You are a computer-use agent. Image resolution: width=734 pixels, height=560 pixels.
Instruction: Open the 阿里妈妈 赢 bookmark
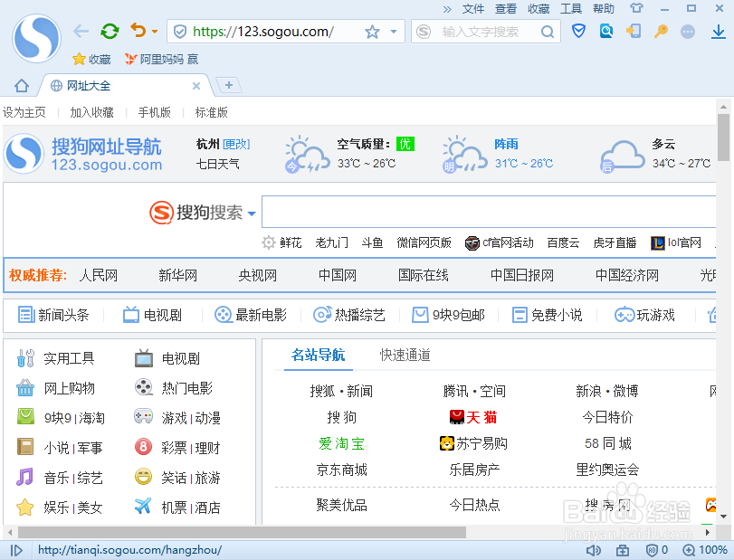161,59
